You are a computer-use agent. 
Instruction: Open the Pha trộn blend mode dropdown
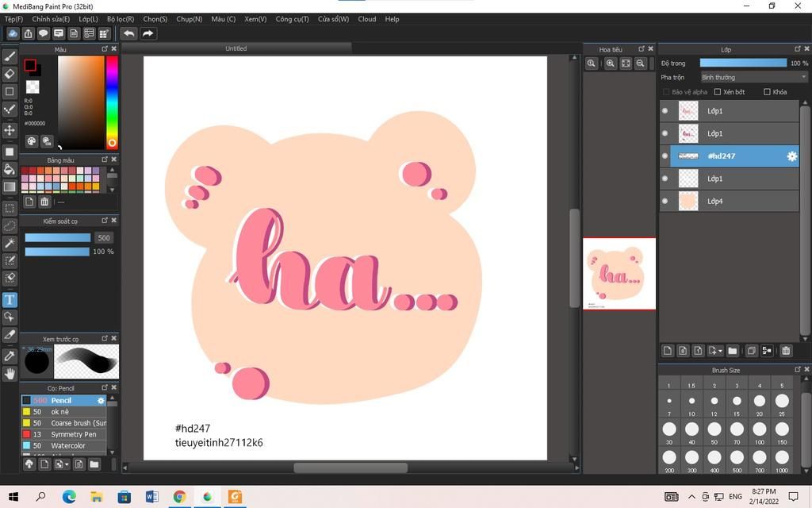(753, 77)
